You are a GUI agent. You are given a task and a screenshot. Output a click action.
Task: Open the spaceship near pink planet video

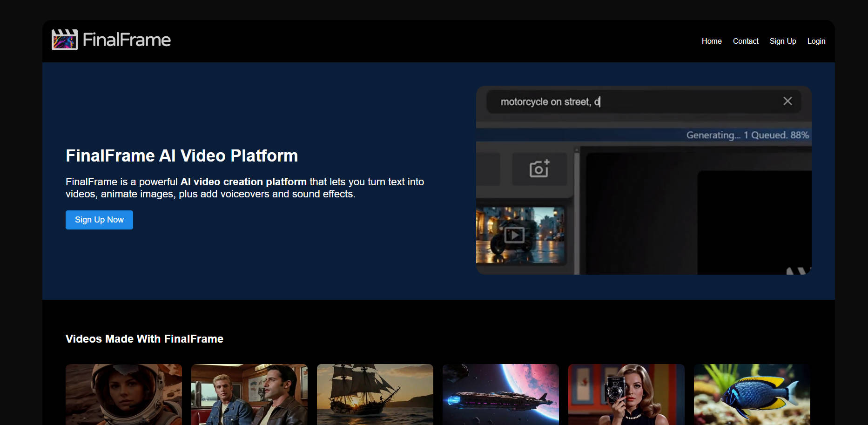tap(501, 394)
